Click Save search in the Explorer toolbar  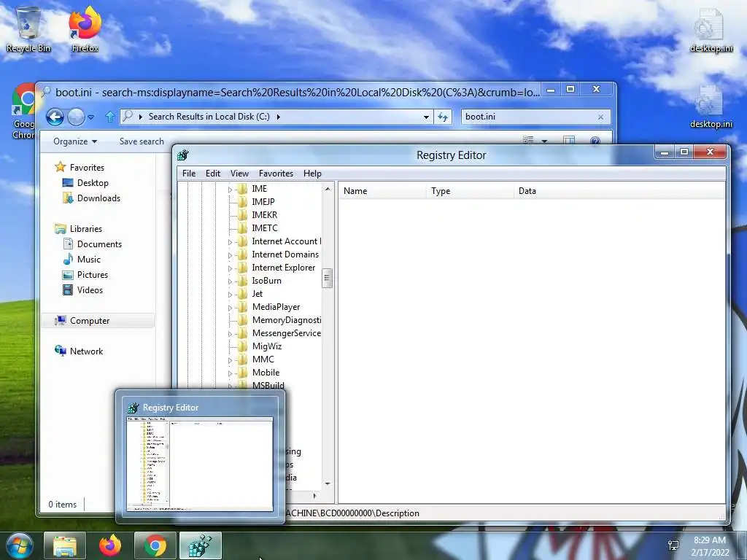(x=142, y=141)
